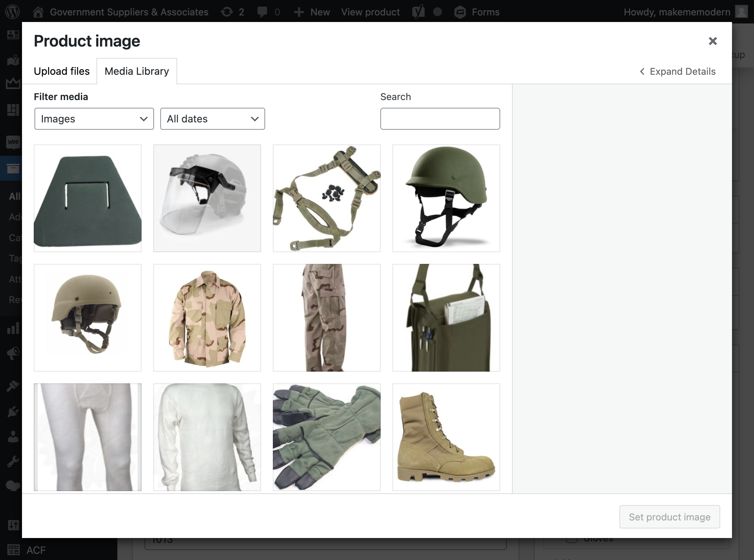Open the Tools wrench icon

pos(13,461)
